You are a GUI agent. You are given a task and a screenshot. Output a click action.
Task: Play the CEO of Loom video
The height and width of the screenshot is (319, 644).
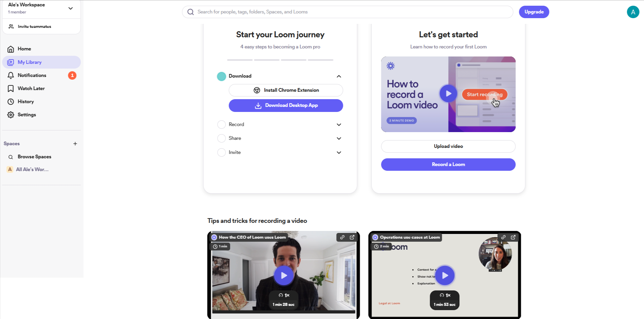pos(284,276)
